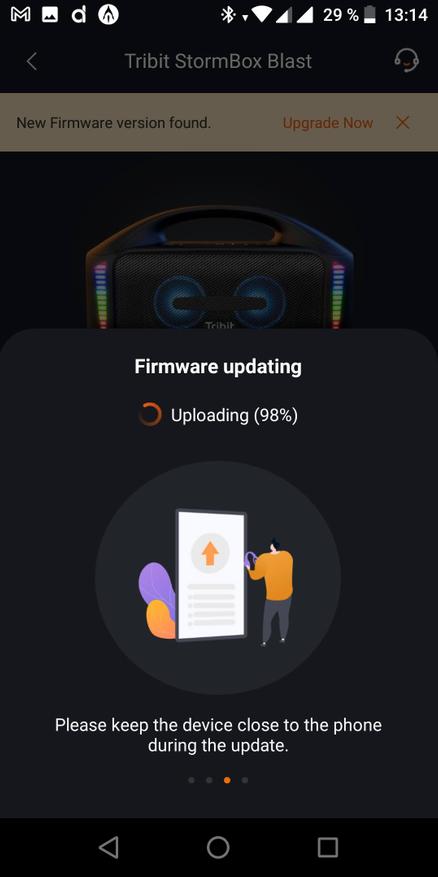Select the first page indicator dot
Viewport: 438px width, 877px height.
(x=191, y=780)
